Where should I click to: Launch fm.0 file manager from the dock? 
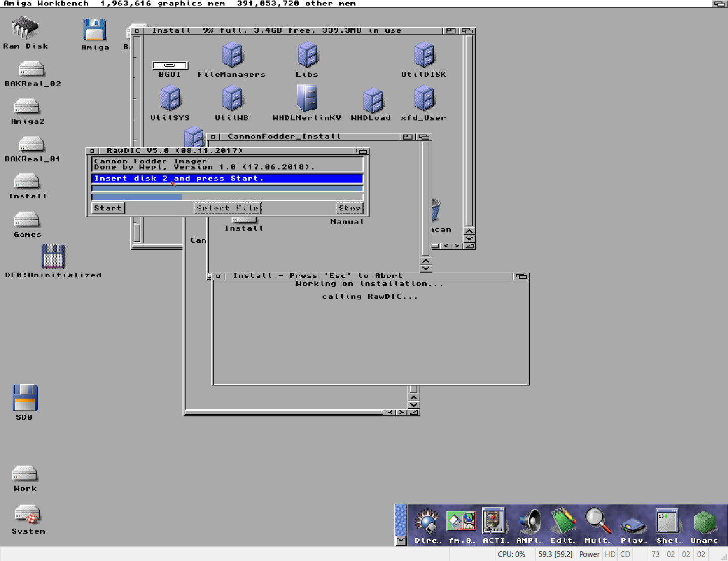click(461, 522)
